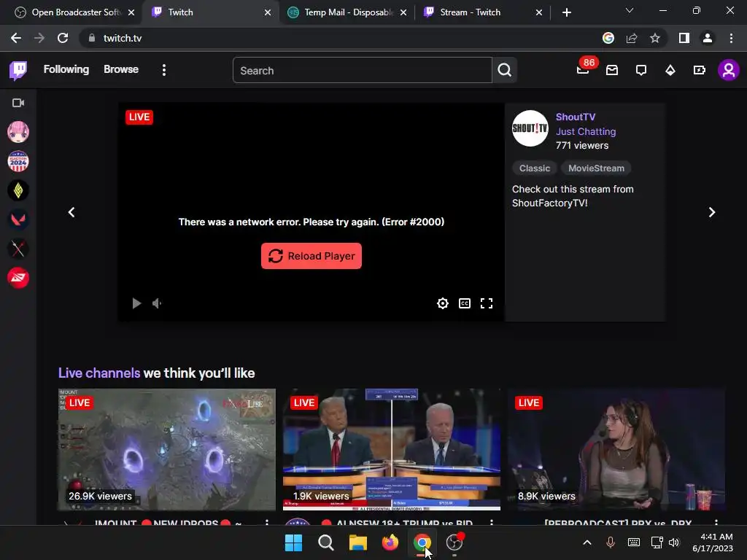Show hidden system tray icons
The image size is (747, 560).
coord(587,542)
